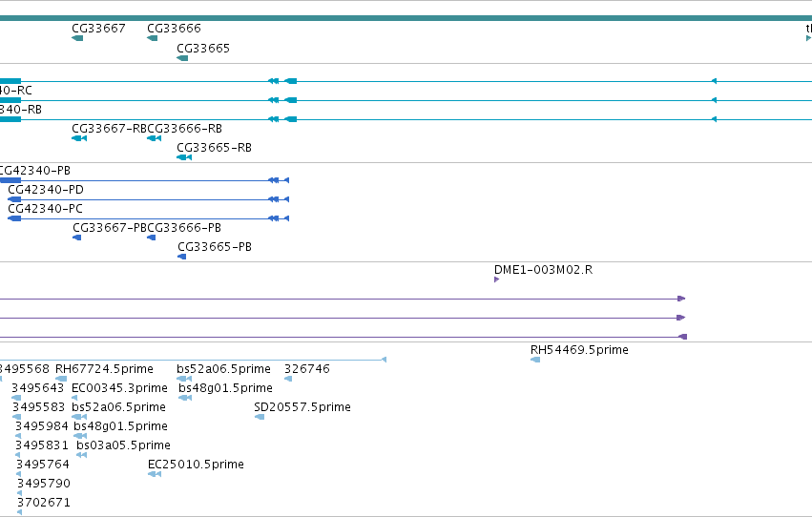Select the EC25010.5prime label
The height and width of the screenshot is (517, 812).
click(196, 465)
